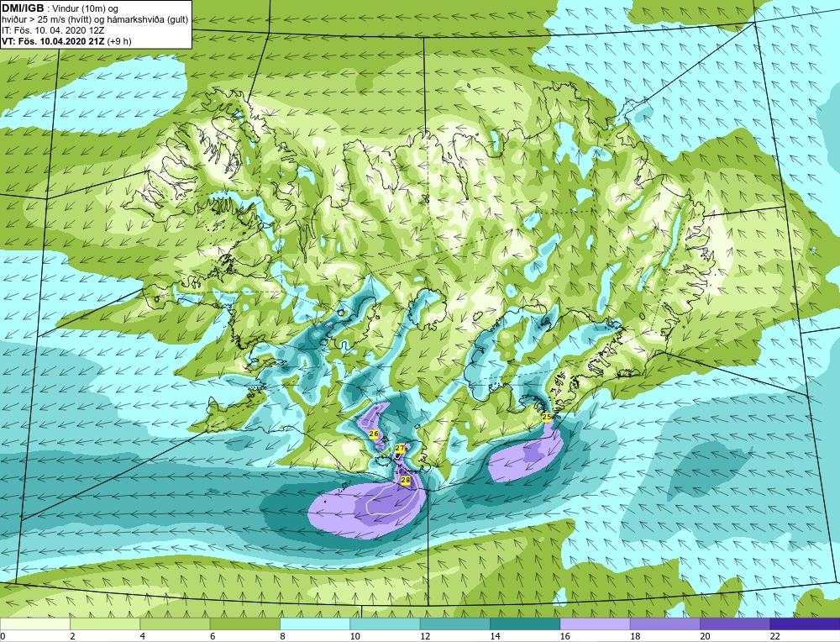Image resolution: width=840 pixels, height=642 pixels.
Task: Click the 'VT: Fös. 10.04.2020 21Z (+9 h)' line
Action: coord(66,41)
